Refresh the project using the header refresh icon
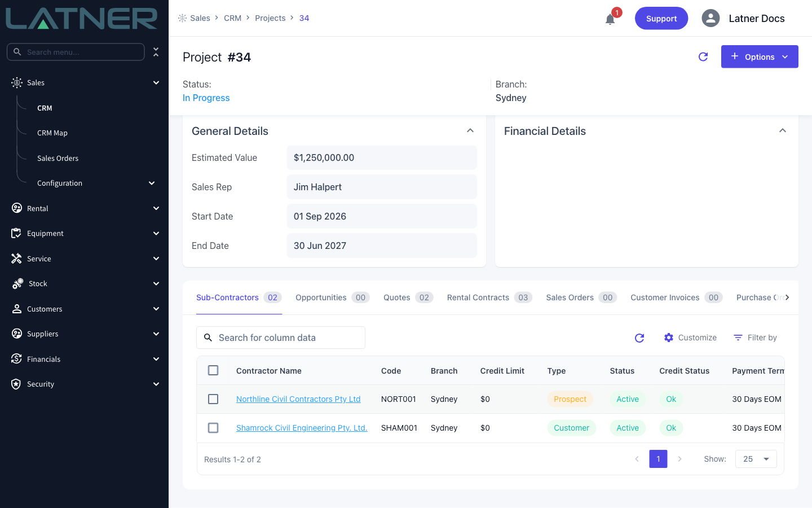This screenshot has height=508, width=812. 703,56
